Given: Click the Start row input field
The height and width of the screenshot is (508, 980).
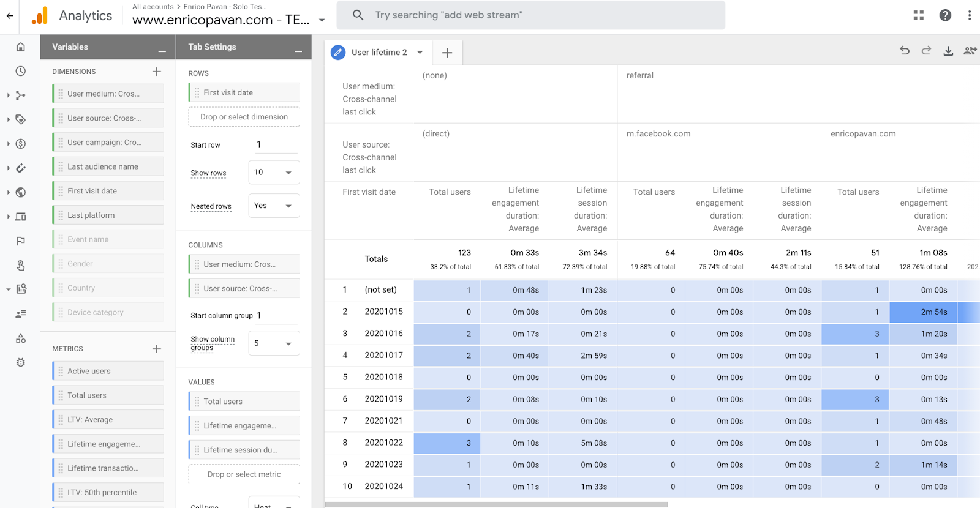Looking at the screenshot, I should pos(275,145).
